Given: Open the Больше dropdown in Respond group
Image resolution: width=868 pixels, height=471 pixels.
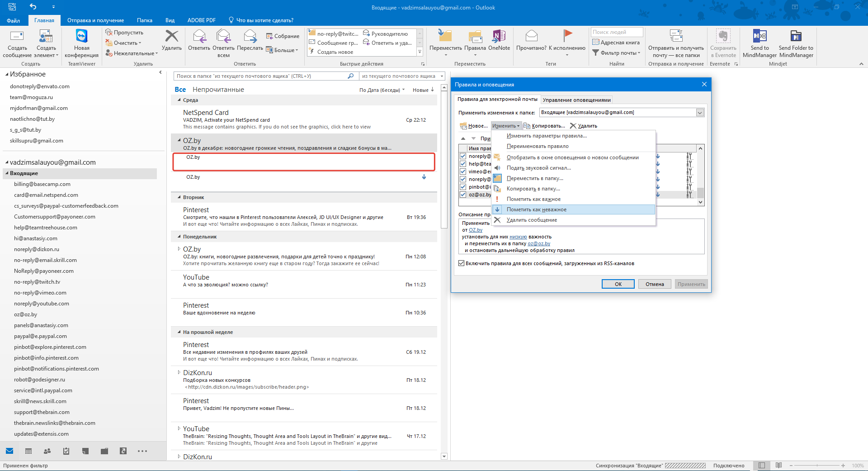Looking at the screenshot, I should click(x=283, y=50).
